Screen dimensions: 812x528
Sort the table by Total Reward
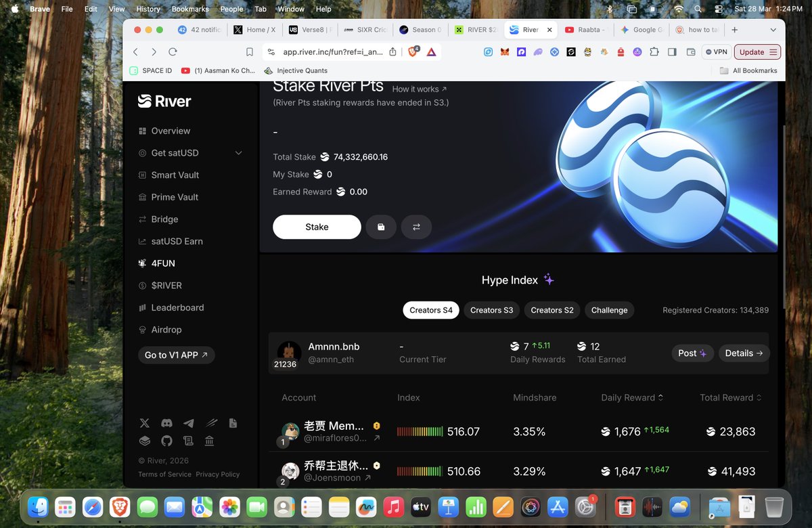coord(731,397)
